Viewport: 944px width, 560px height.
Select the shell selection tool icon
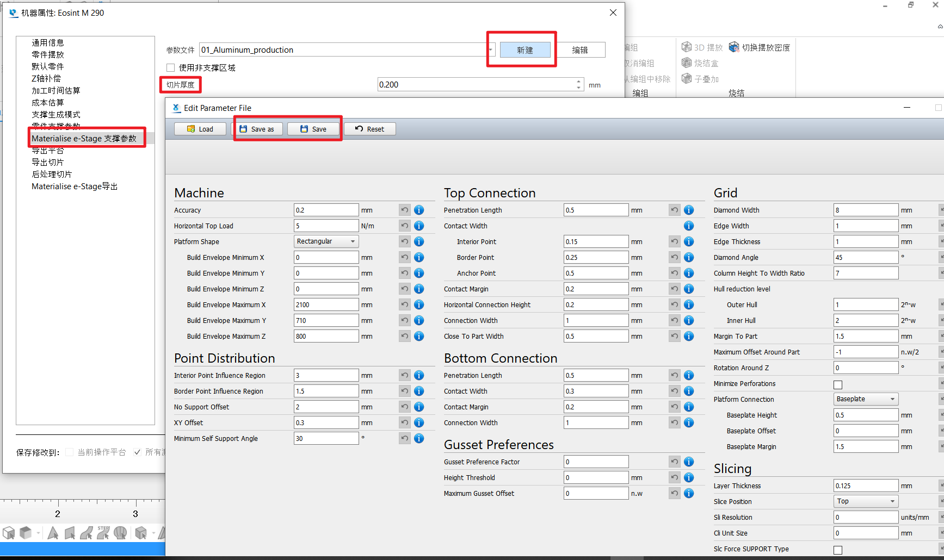[120, 533]
